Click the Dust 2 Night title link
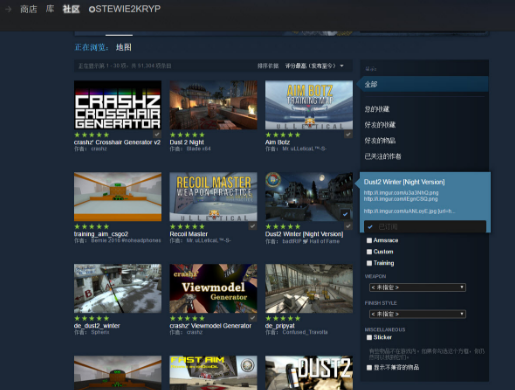The height and width of the screenshot is (390, 515). [x=187, y=142]
